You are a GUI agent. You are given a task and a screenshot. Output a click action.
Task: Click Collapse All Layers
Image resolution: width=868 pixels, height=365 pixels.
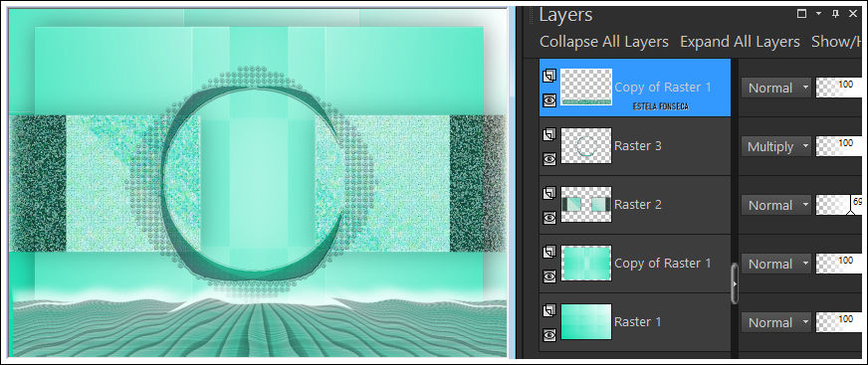click(x=604, y=42)
